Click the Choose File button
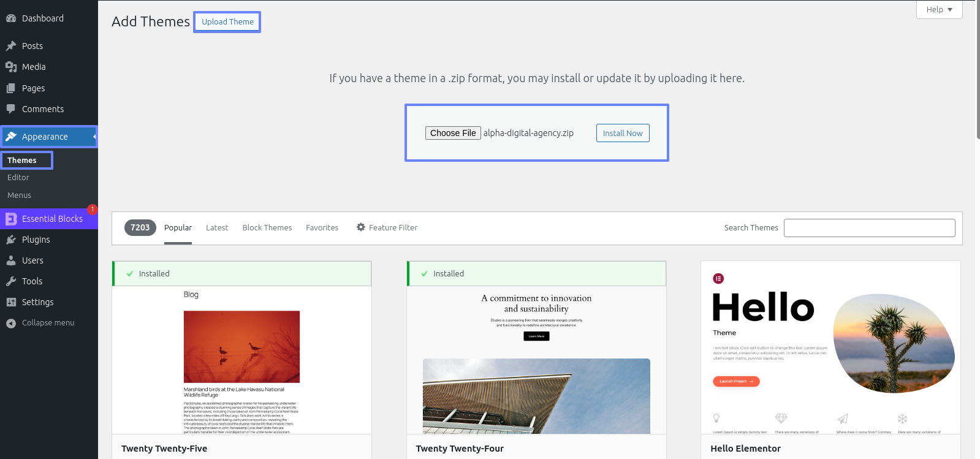980x459 pixels. (x=453, y=133)
